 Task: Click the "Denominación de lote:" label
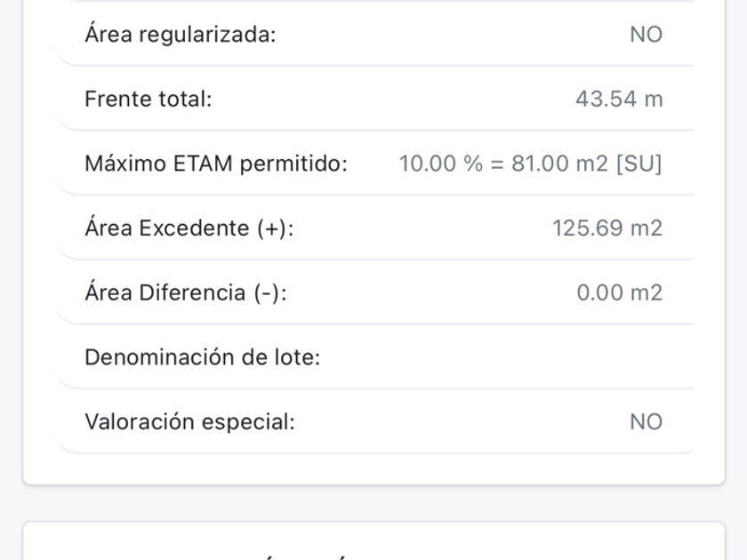[x=202, y=357]
